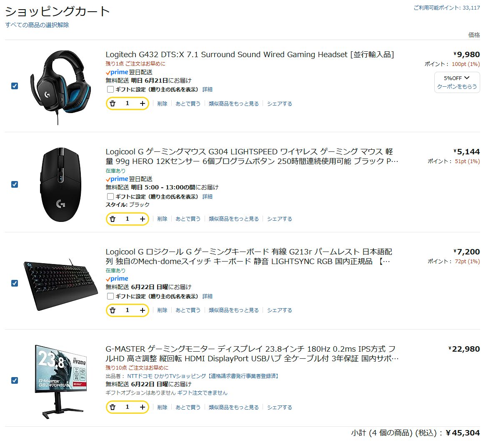Click trash icon for G-MASTER monitor
486x448 pixels.
point(113,408)
